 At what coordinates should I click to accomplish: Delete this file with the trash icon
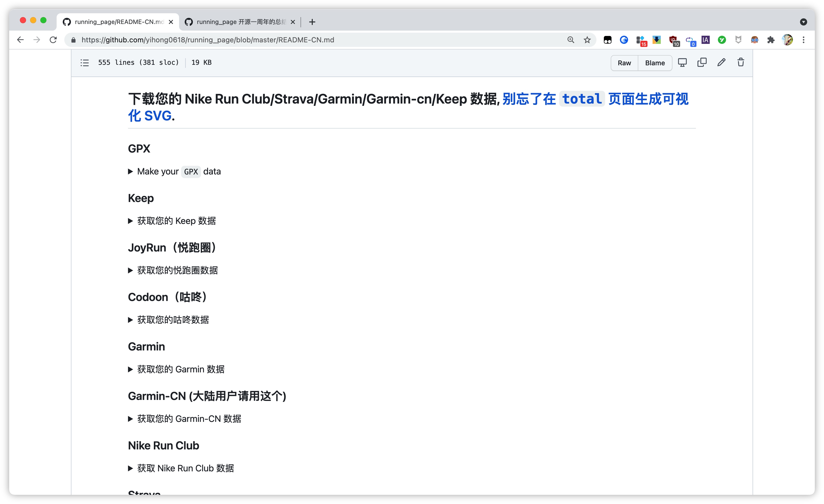pyautogui.click(x=741, y=62)
